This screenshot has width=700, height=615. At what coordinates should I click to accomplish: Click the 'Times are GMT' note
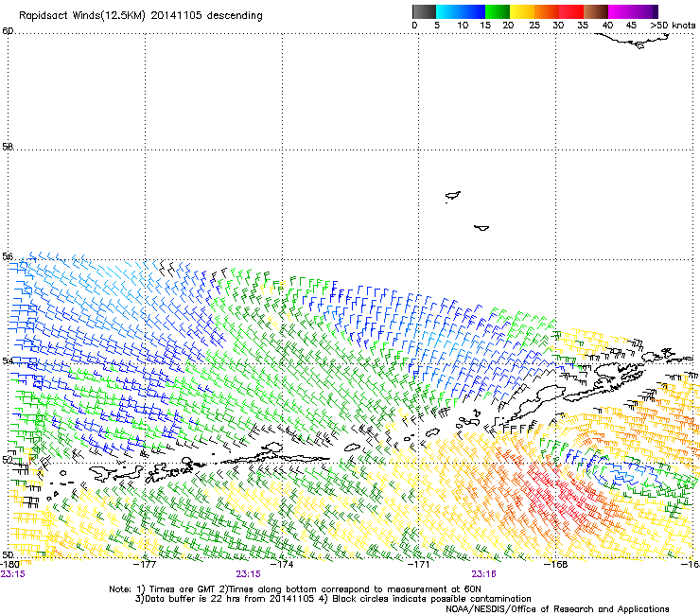pos(181,589)
